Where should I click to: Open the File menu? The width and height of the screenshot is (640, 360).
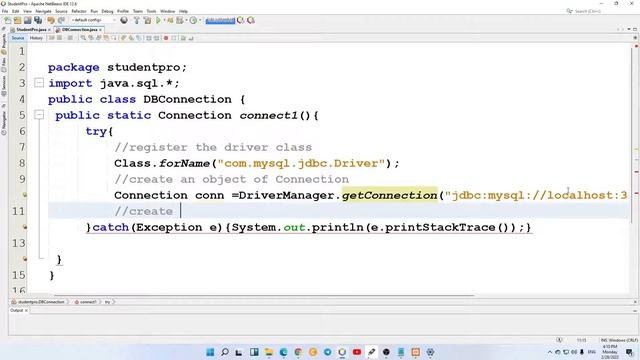pyautogui.click(x=5, y=11)
